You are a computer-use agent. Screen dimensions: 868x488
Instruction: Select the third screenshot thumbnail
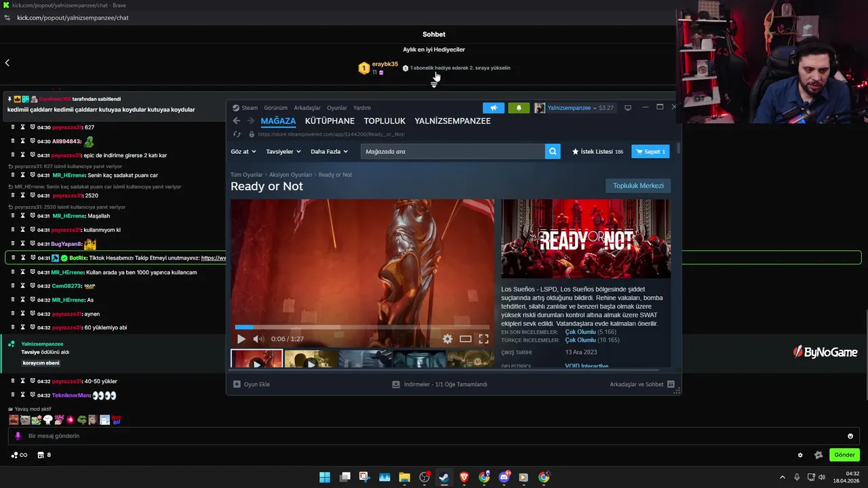click(365, 359)
